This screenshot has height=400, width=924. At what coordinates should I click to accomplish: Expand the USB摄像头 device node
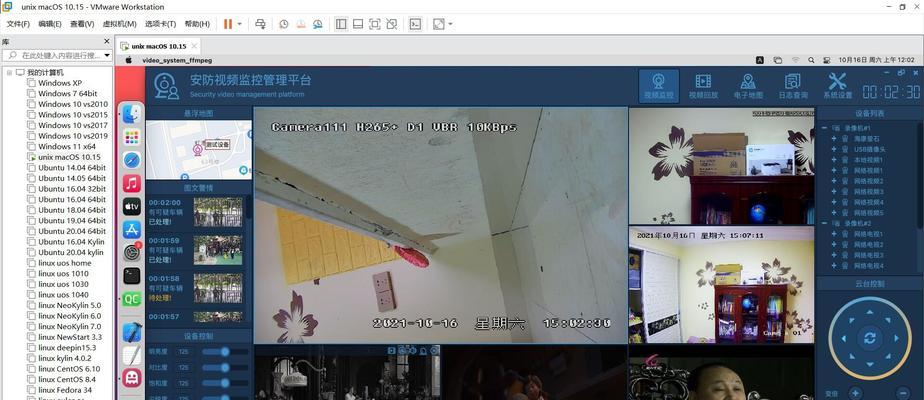click(834, 149)
